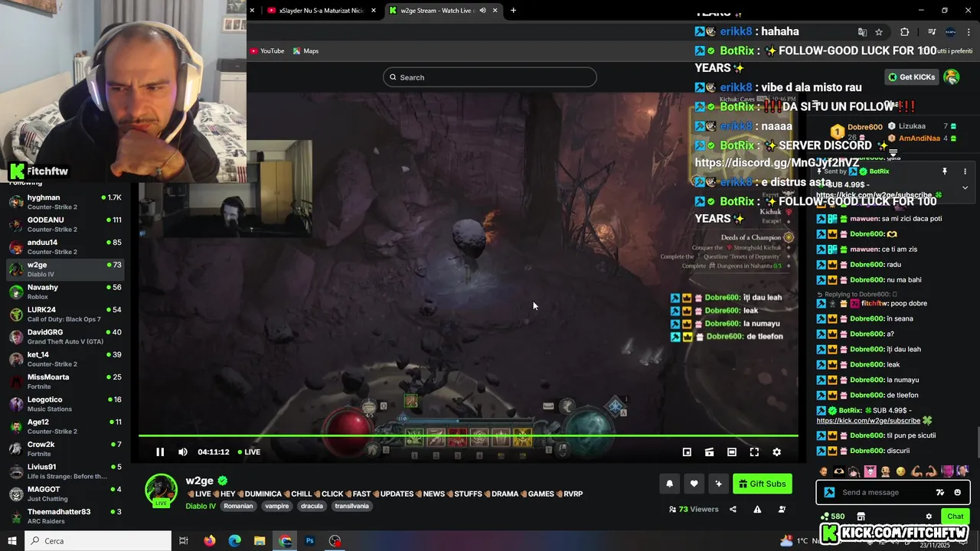Seek on the green stream progress bar

pyautogui.click(x=469, y=436)
